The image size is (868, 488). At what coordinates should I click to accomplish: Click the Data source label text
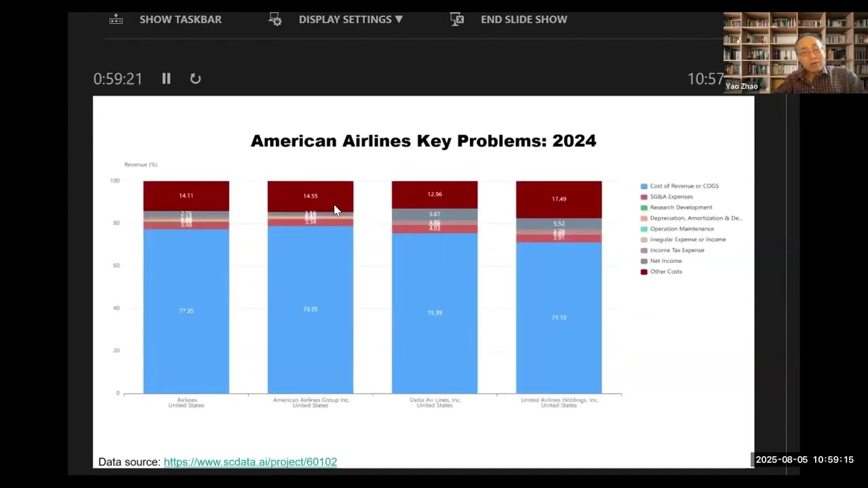(130, 462)
